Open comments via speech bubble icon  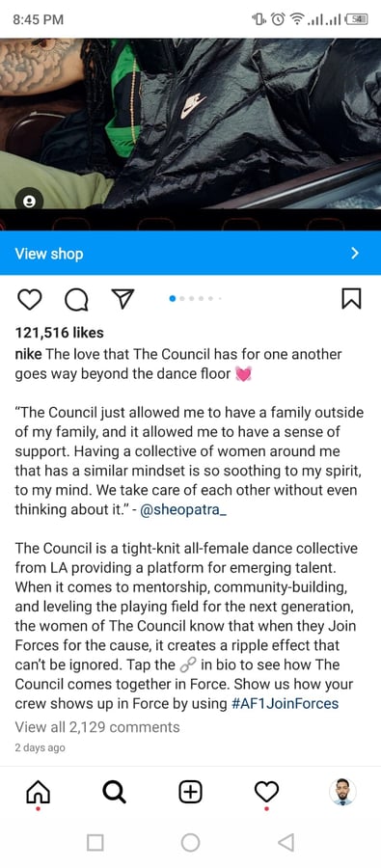point(76,300)
